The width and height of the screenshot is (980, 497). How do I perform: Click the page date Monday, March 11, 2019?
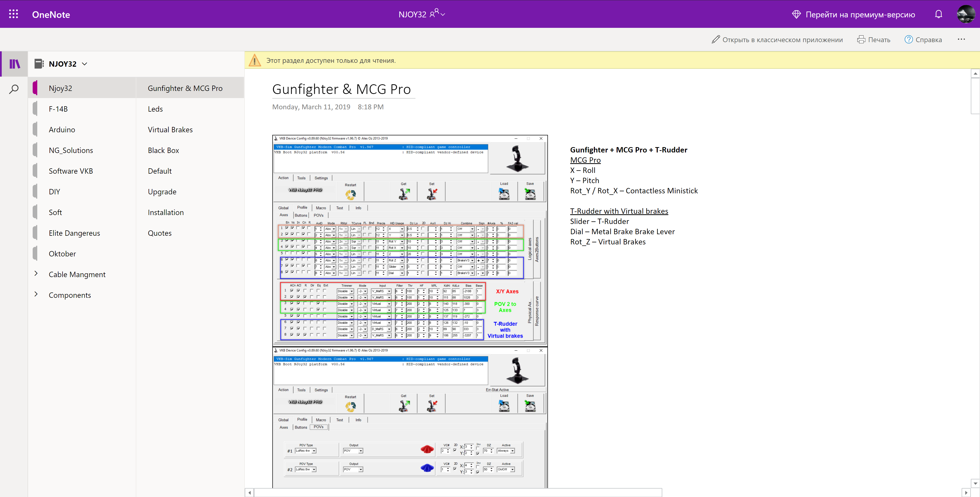311,107
